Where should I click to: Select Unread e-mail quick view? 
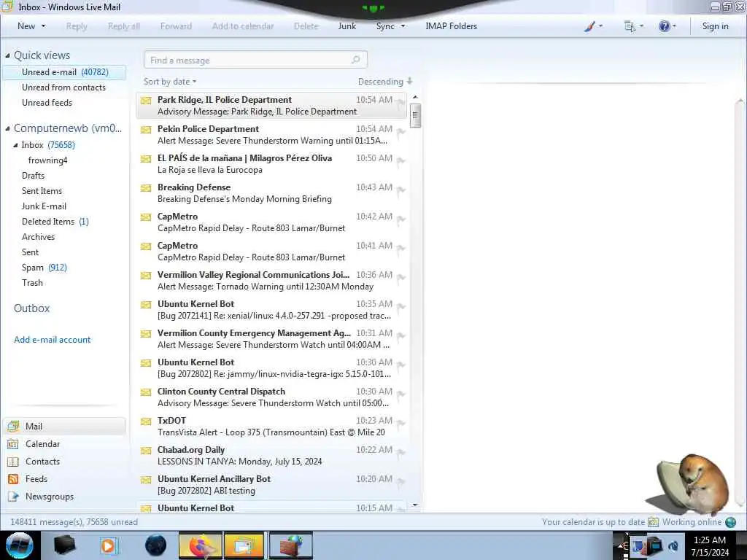click(x=65, y=72)
